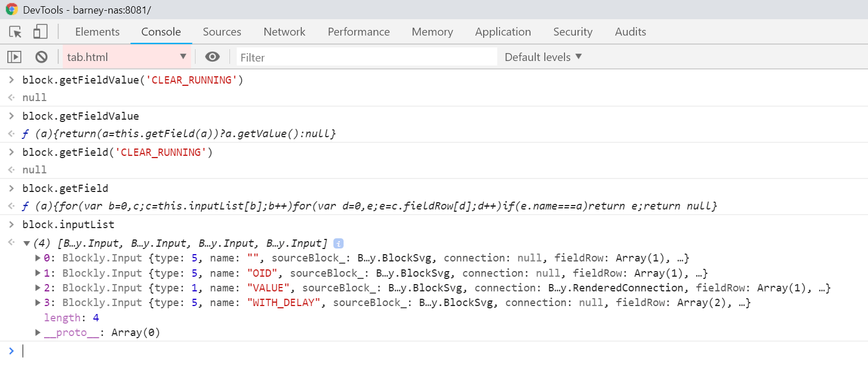Screen dimensions: 868x384
Task: Click inside the Filter text field
Action: (x=339, y=57)
